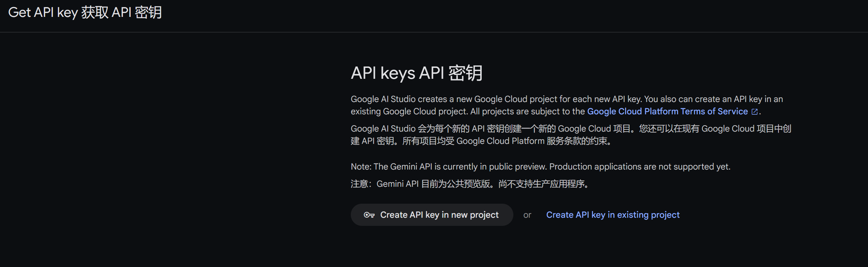Click the key icon in Create button

click(369, 215)
